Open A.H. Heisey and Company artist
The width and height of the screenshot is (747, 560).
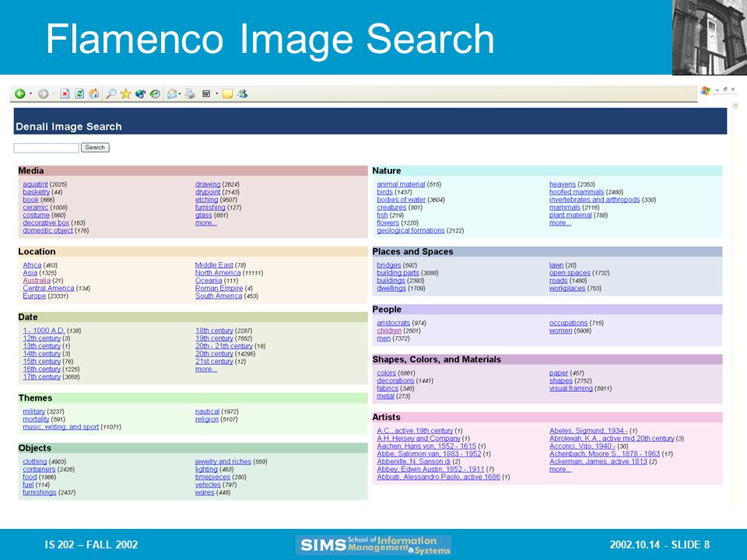pos(419,438)
